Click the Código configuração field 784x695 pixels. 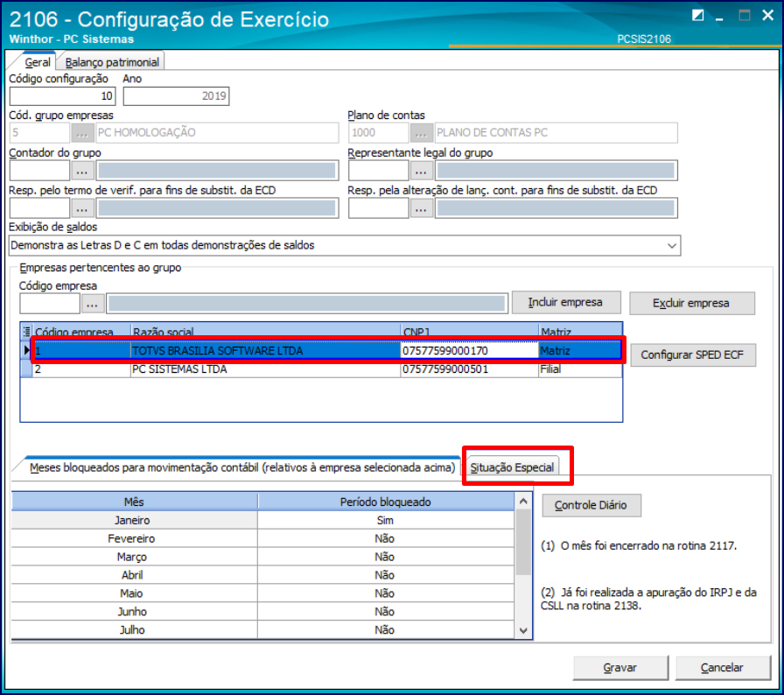pyautogui.click(x=62, y=96)
